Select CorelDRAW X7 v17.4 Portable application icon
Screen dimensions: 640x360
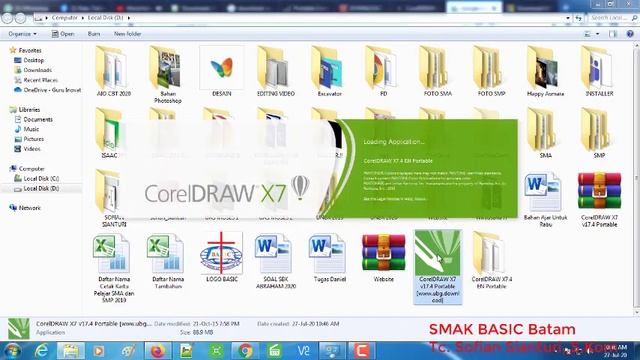438,267
